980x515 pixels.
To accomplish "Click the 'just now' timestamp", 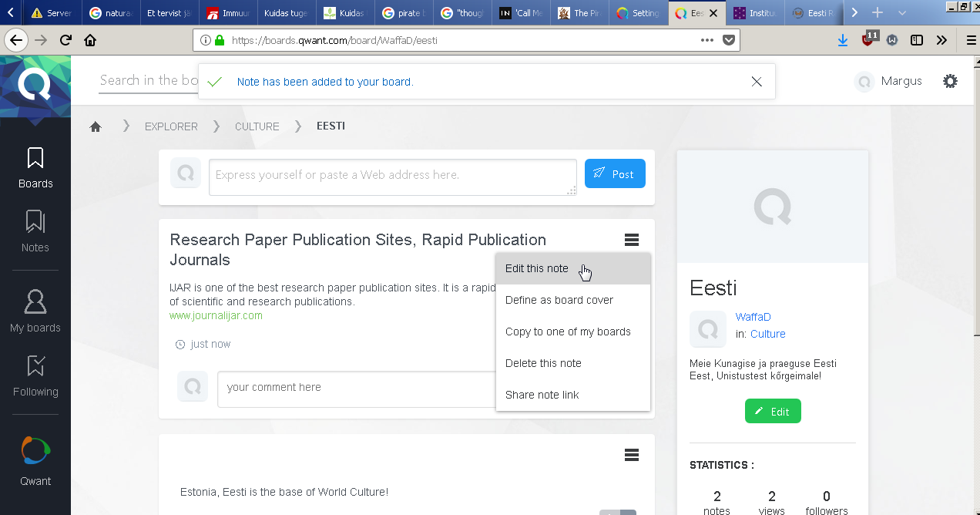I will [210, 344].
